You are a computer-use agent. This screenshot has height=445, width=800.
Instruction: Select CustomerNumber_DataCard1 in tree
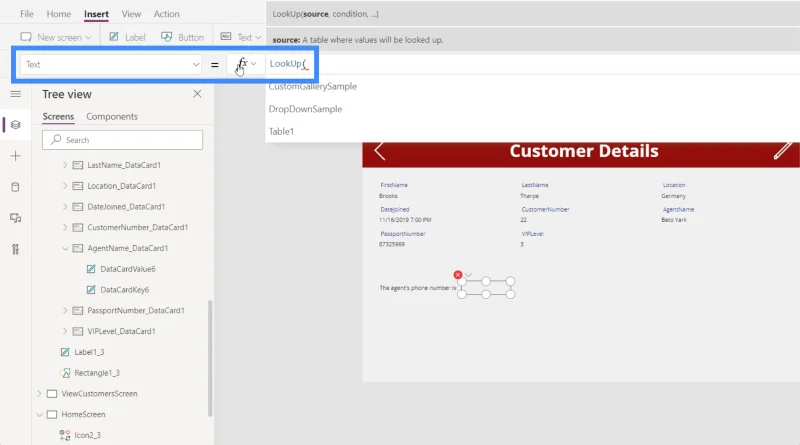coord(138,227)
